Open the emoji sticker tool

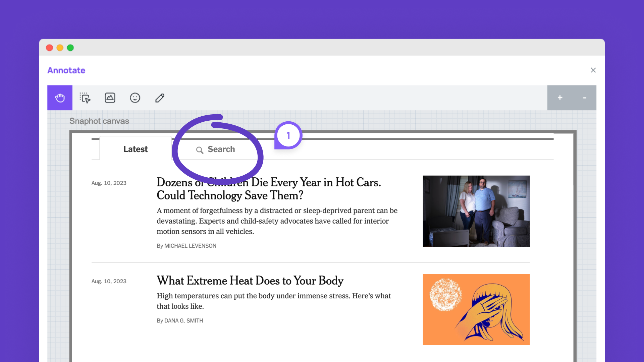tap(135, 98)
